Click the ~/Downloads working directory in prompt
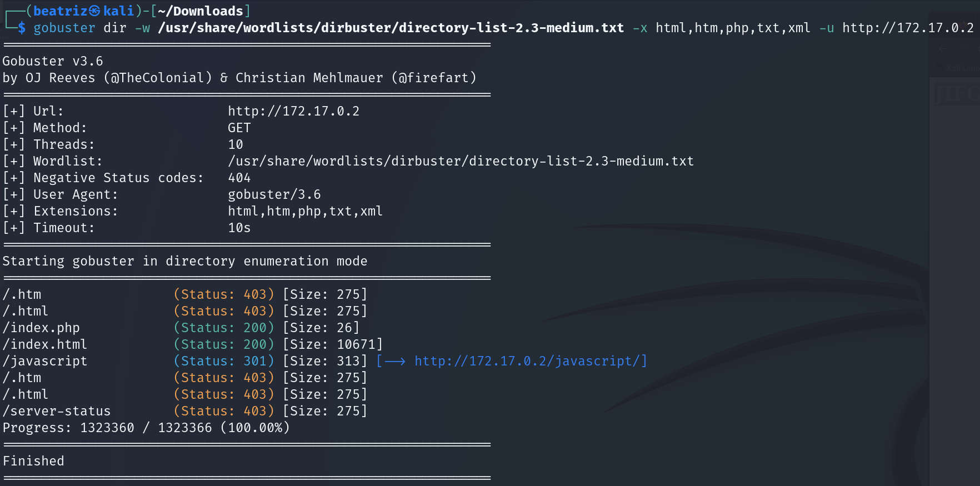The height and width of the screenshot is (486, 980). (201, 11)
